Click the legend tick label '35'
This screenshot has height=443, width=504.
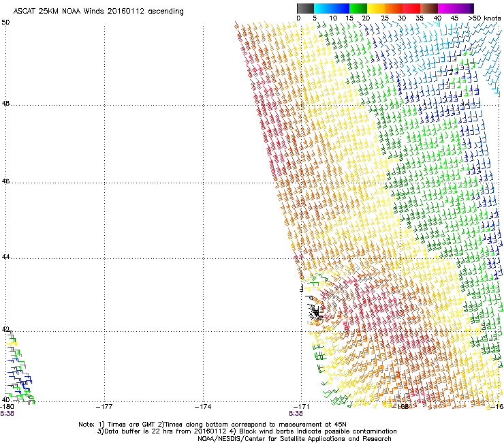click(420, 18)
